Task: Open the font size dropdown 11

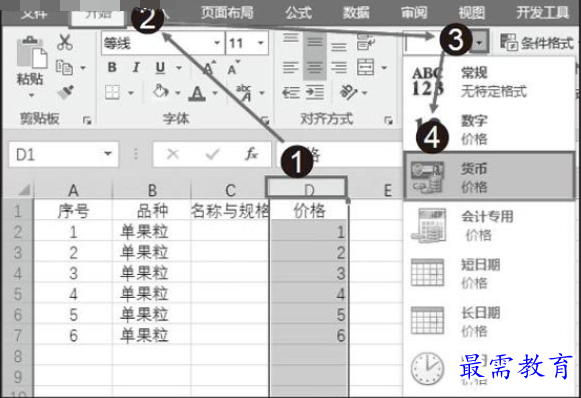Action: point(261,43)
